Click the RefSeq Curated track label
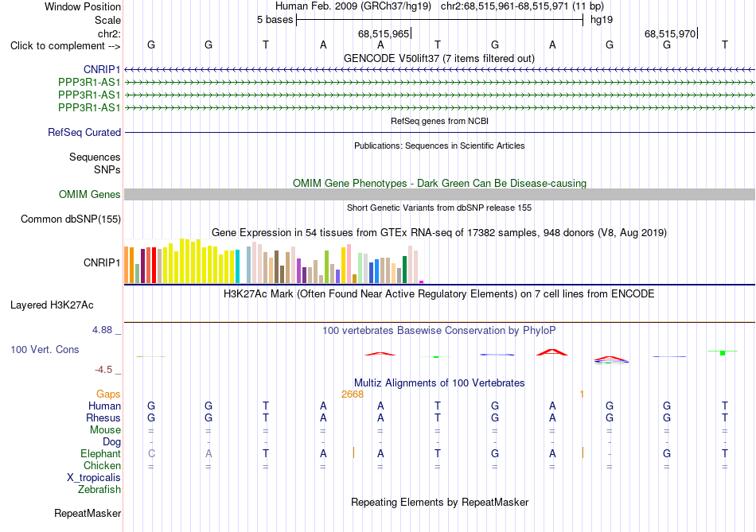The width and height of the screenshot is (756, 532). [84, 132]
